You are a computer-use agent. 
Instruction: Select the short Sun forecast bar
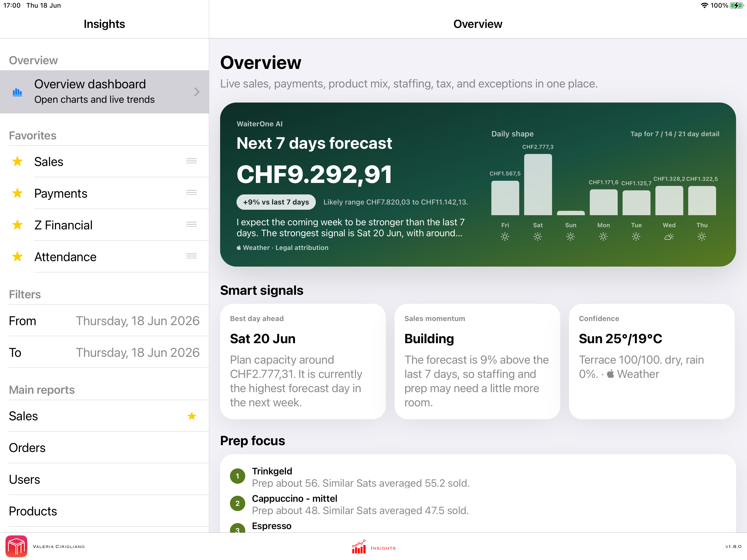click(x=571, y=213)
